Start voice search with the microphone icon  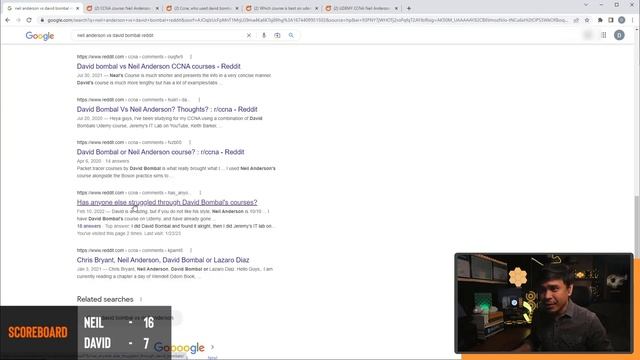[264, 36]
